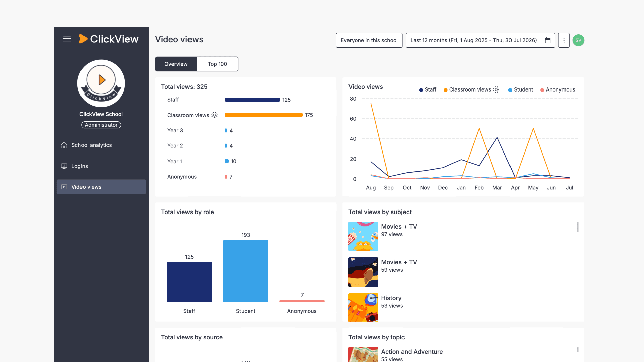Image resolution: width=644 pixels, height=362 pixels.
Task: Click the ClickView School avatar badge
Action: coord(101,83)
